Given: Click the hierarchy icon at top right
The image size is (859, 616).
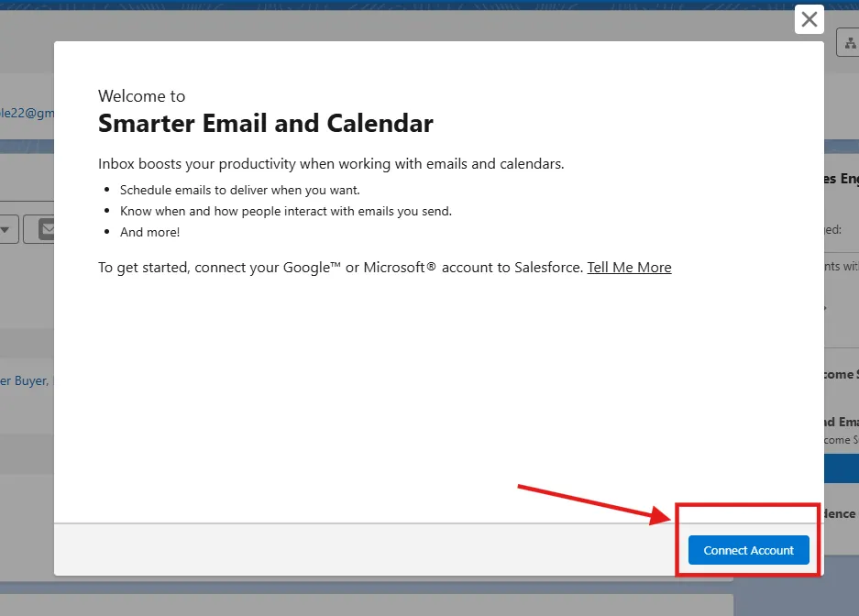Looking at the screenshot, I should click(850, 43).
